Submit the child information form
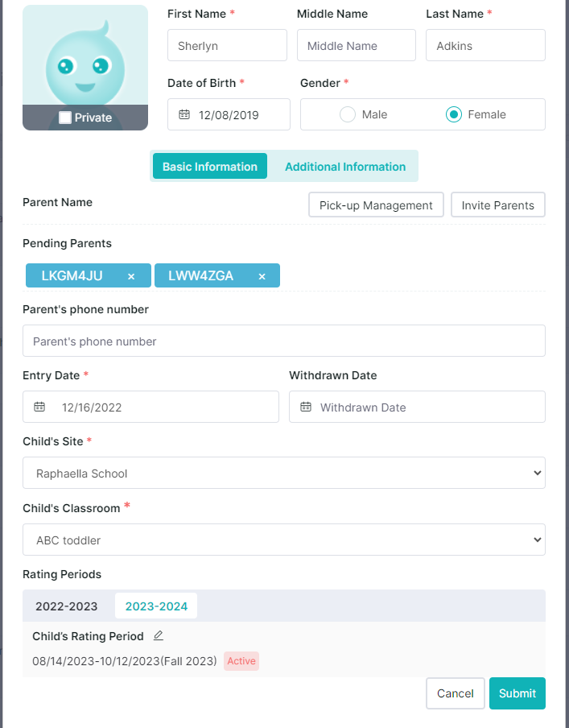The height and width of the screenshot is (728, 569). tap(517, 693)
